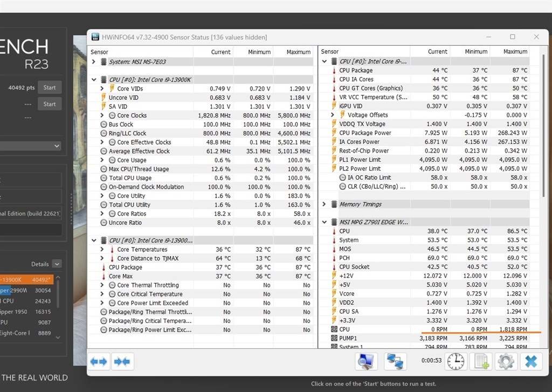Viewport: 552px width, 392px height.
Task: Click the expand-layout blue arrows icon
Action: coord(99,361)
